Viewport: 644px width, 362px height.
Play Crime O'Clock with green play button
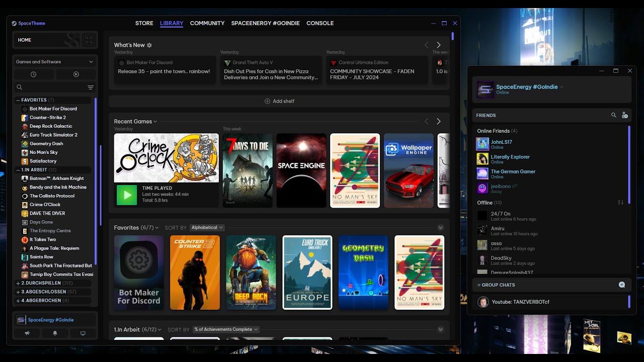pos(127,195)
